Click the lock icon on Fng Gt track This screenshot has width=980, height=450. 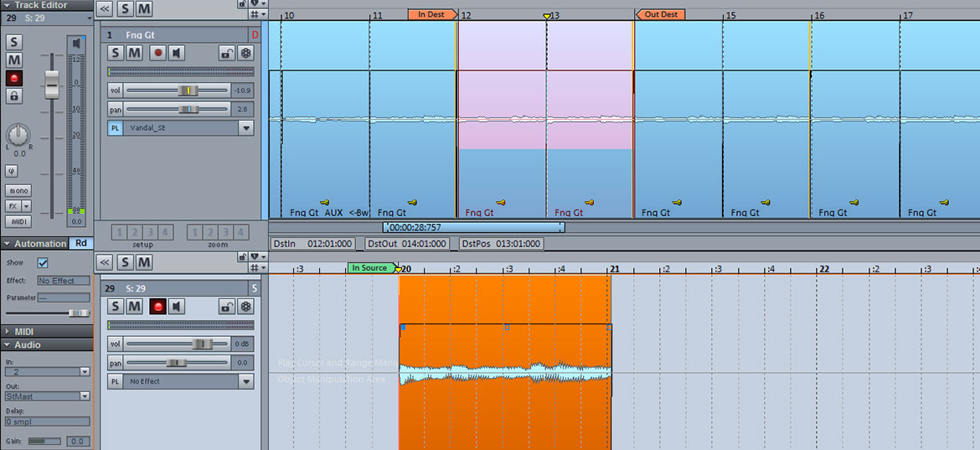coord(227,53)
